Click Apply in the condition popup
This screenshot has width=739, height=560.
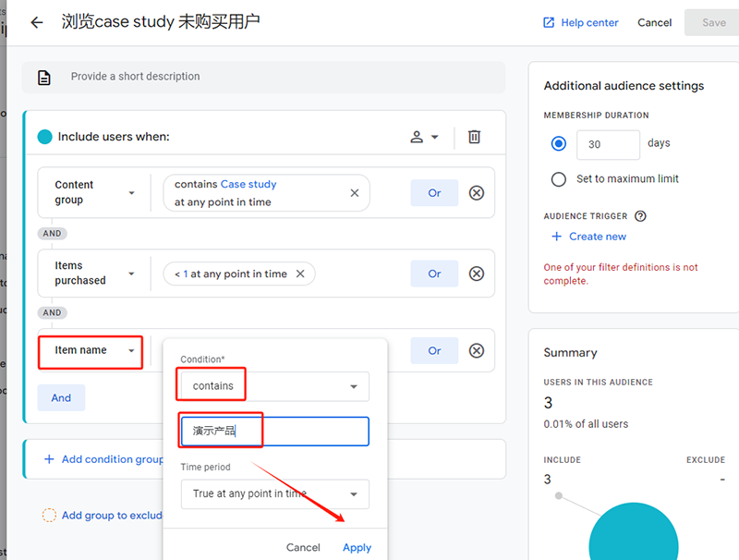pos(357,547)
